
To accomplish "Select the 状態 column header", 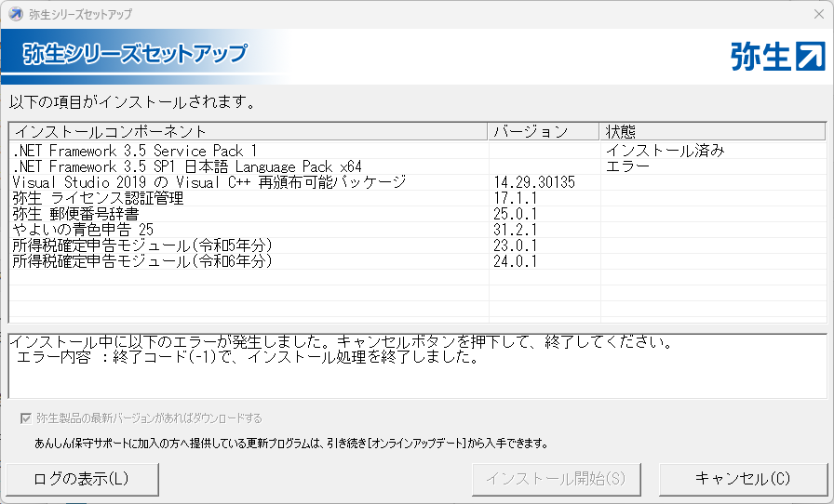I will click(713, 131).
